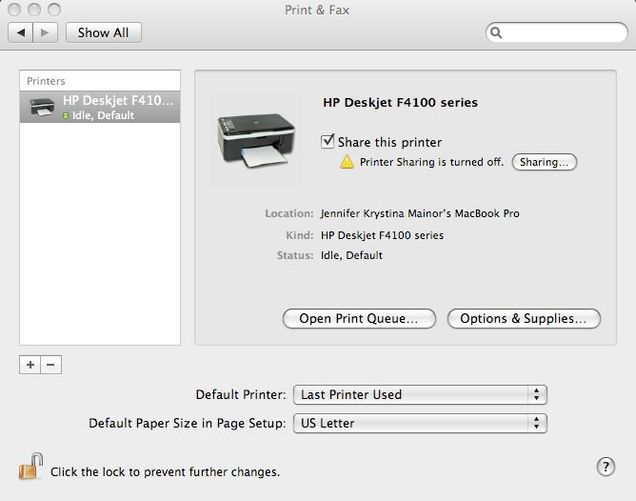
Task: Open the Default Paper Size dropdown
Action: point(420,423)
